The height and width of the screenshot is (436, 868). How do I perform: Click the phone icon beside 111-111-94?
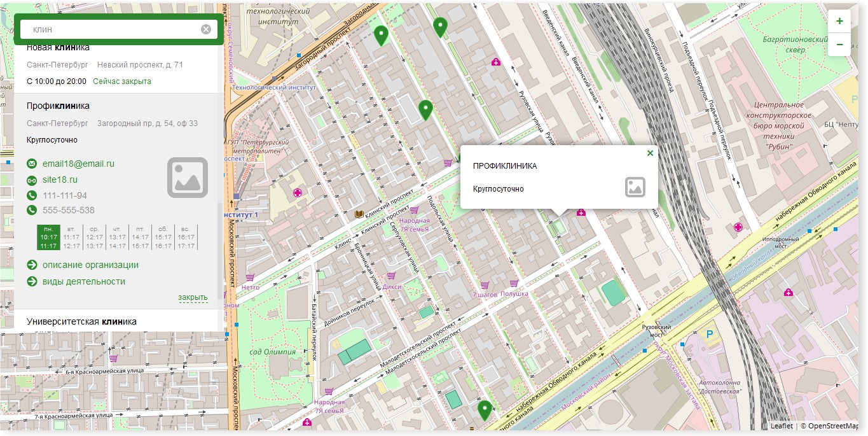click(32, 195)
